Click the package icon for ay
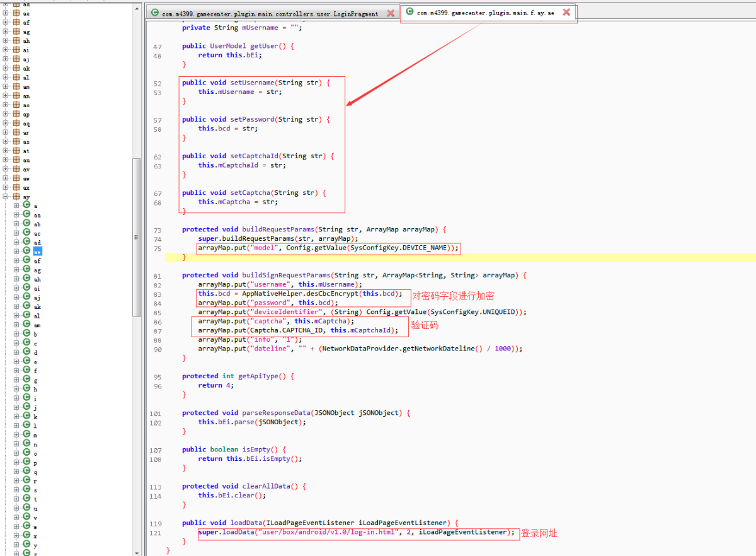 16,197
